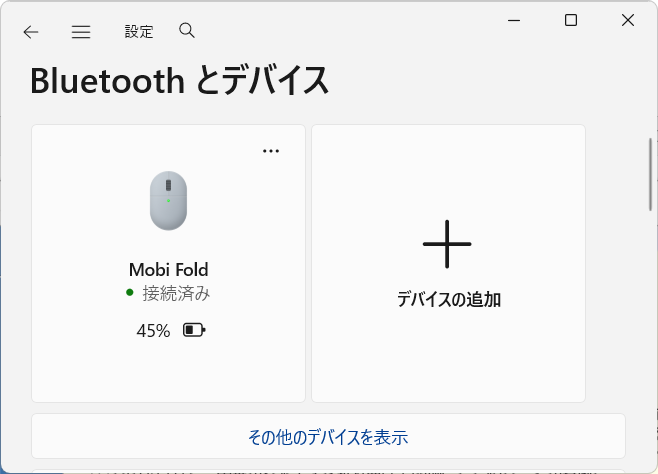Click the plus icon to add device
Image resolution: width=658 pixels, height=474 pixels.
[x=447, y=244]
